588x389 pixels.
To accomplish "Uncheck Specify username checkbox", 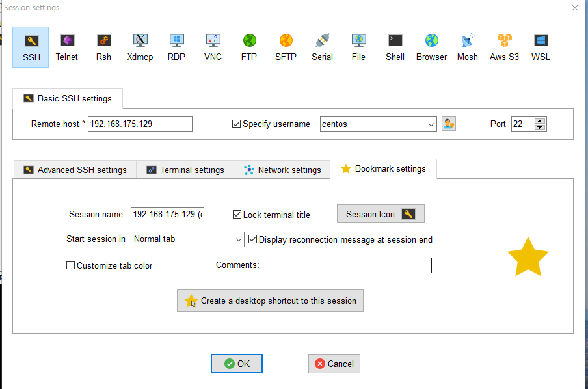I will tap(236, 124).
